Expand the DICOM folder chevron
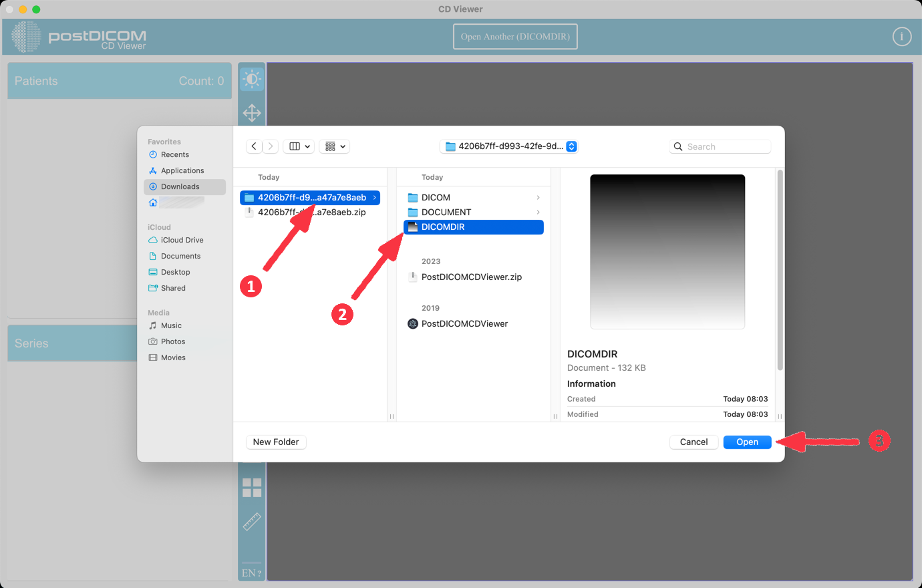This screenshot has height=588, width=922. tap(538, 197)
